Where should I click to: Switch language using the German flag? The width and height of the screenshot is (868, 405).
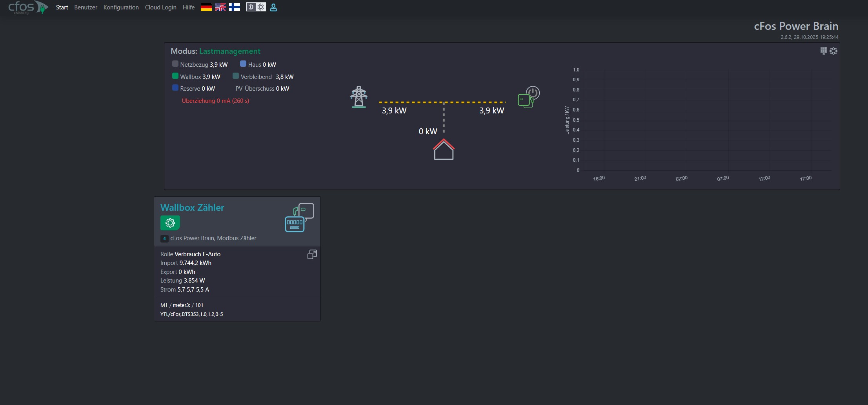tap(206, 7)
